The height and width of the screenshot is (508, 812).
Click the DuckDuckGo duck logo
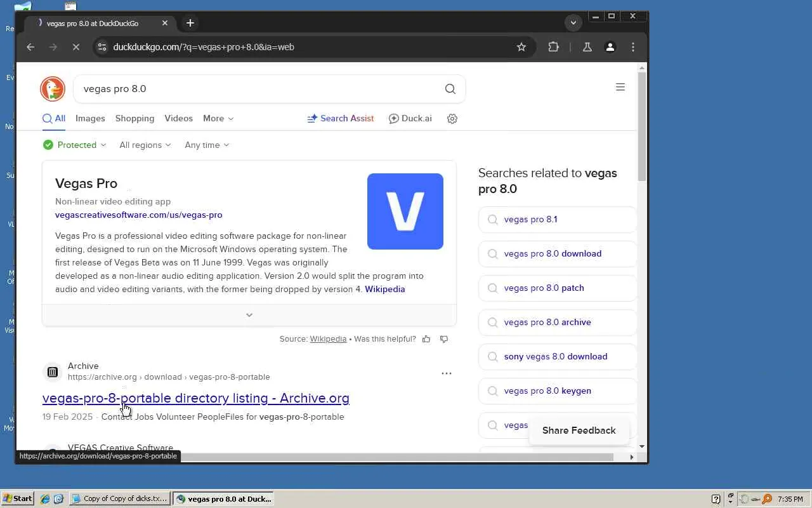[x=53, y=89]
